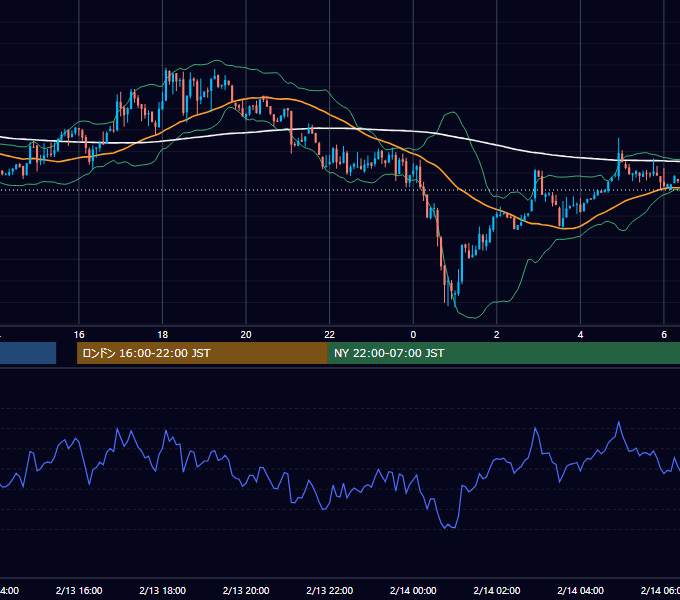Click the 2/14 00:00 label on oscillator axis

[413, 590]
